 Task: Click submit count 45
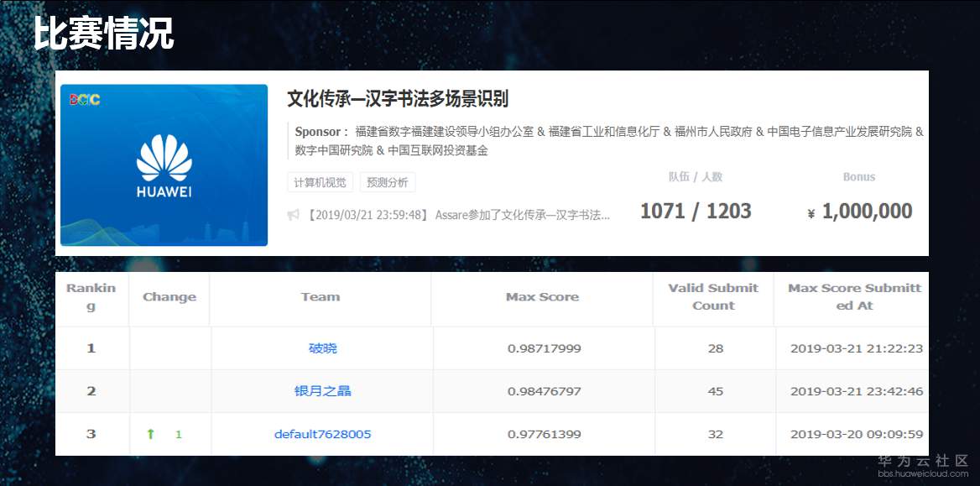point(716,391)
